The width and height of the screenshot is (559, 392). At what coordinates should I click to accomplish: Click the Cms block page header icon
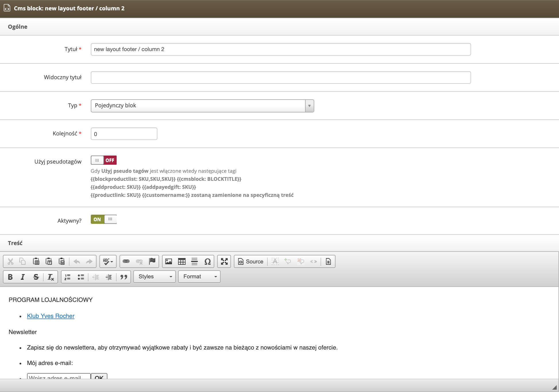pyautogui.click(x=7, y=8)
